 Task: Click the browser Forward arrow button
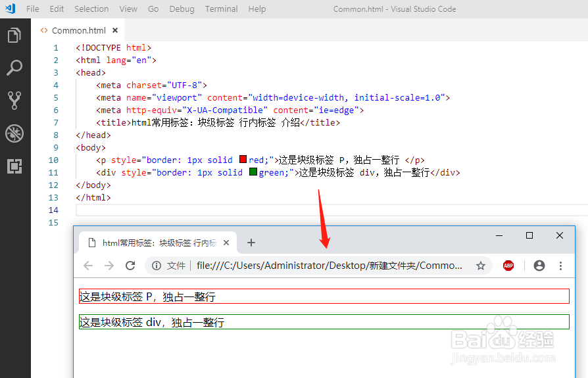[109, 266]
